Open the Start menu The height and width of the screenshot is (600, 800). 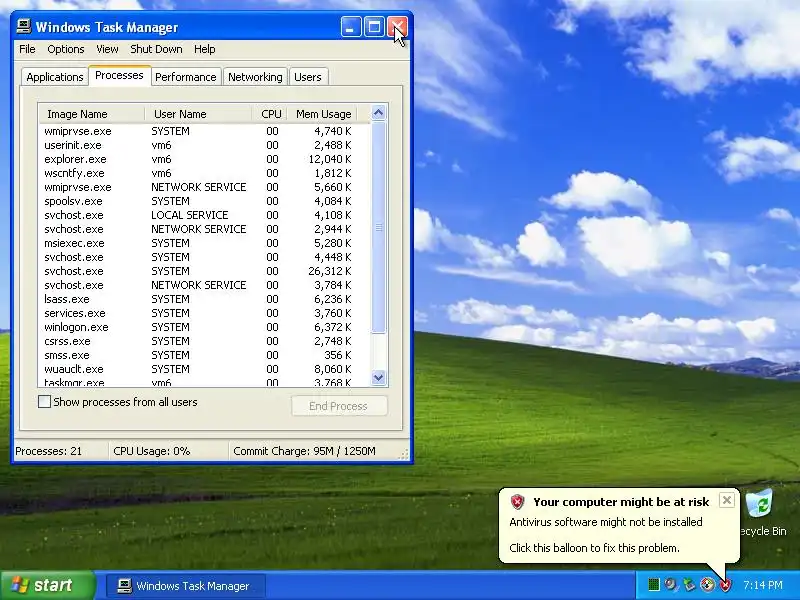point(48,585)
